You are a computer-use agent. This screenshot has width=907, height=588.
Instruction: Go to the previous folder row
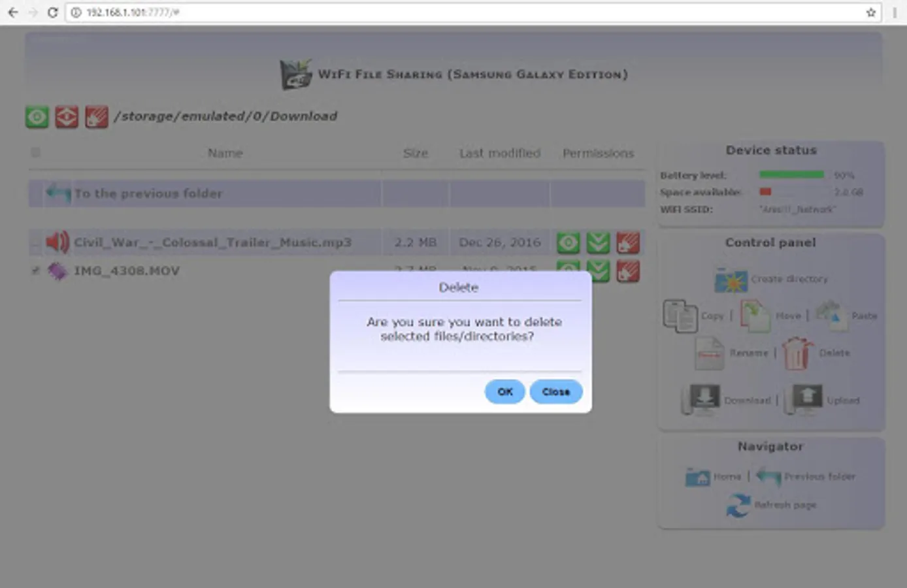point(337,193)
